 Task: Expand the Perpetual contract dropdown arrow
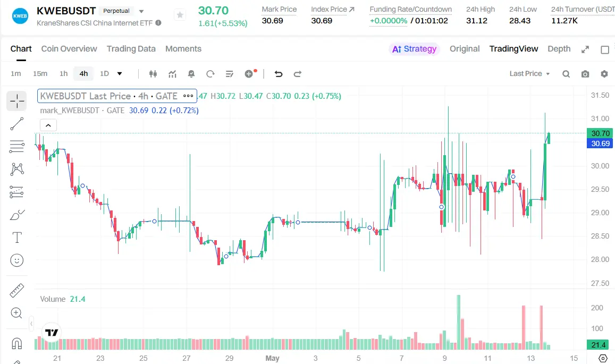(141, 11)
